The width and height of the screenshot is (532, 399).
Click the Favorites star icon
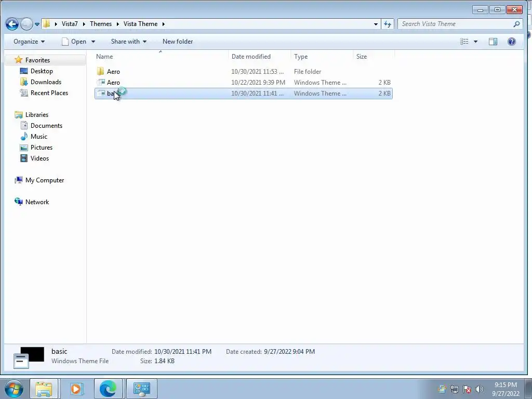pos(19,60)
